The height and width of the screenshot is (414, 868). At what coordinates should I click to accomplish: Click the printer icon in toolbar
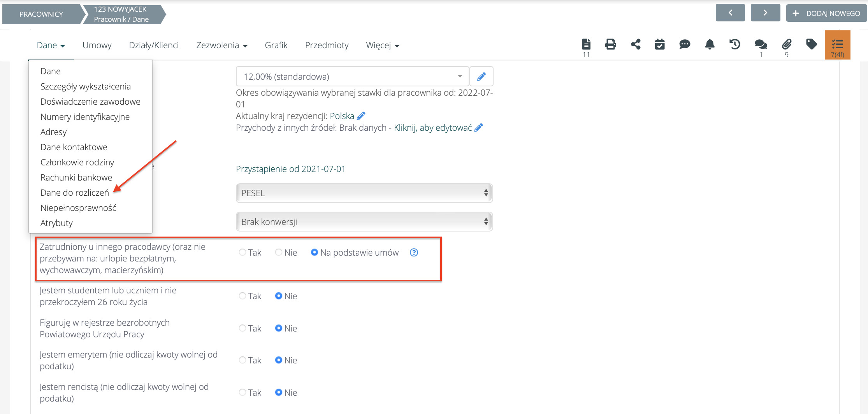(610, 44)
